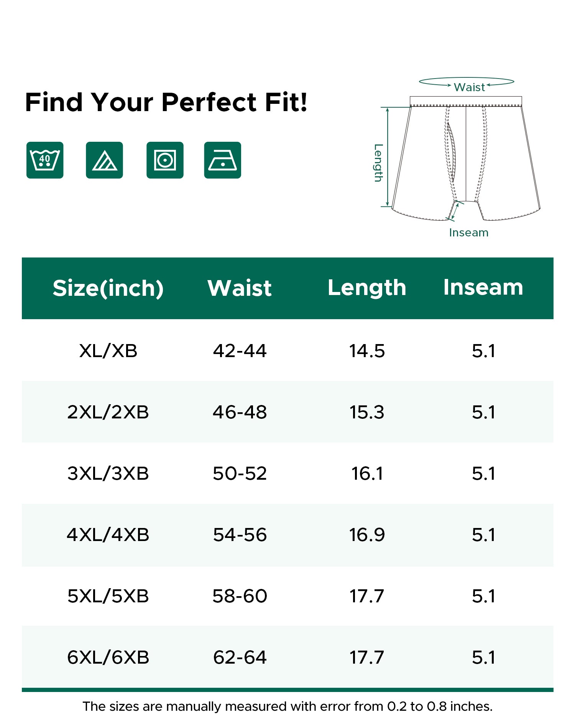Click the 62-64 waist value
Screen dimensions: 575x728
point(240,657)
